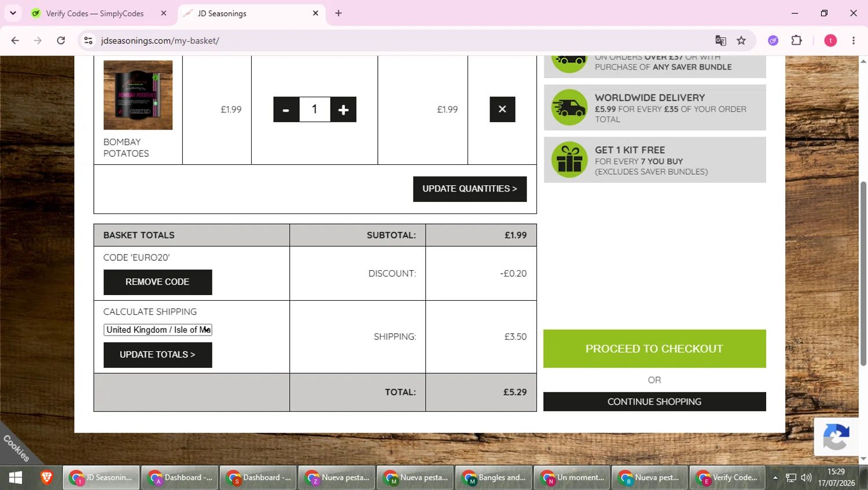Remove the EURO20 discount code
Viewport: 868px width, 490px height.
point(157,282)
